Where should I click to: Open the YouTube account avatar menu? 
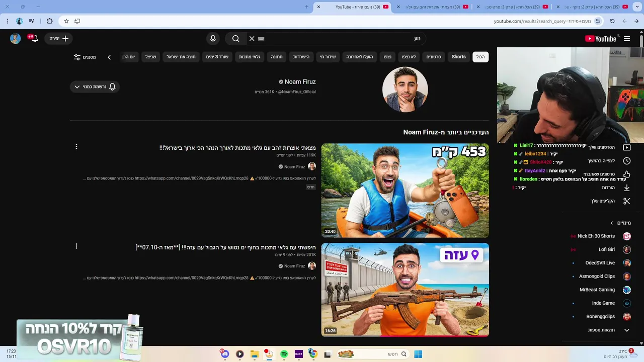point(15,39)
